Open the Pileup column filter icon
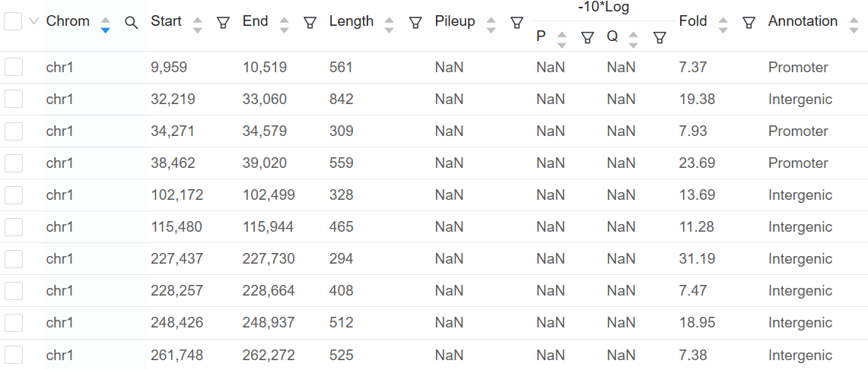The image size is (868, 370). coord(517,23)
